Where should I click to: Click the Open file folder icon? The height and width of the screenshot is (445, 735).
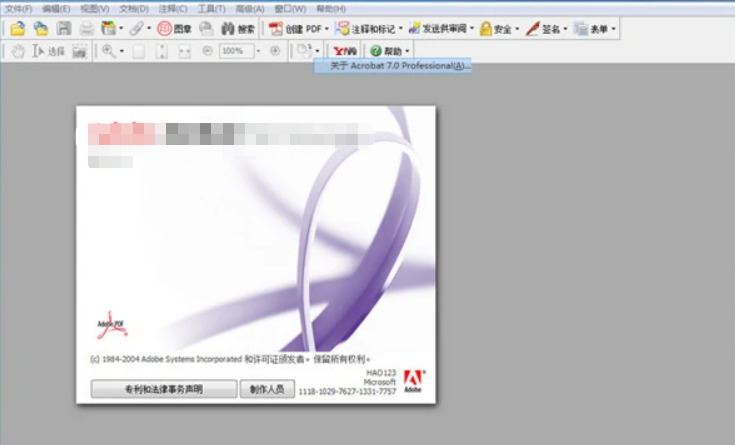[x=17, y=29]
